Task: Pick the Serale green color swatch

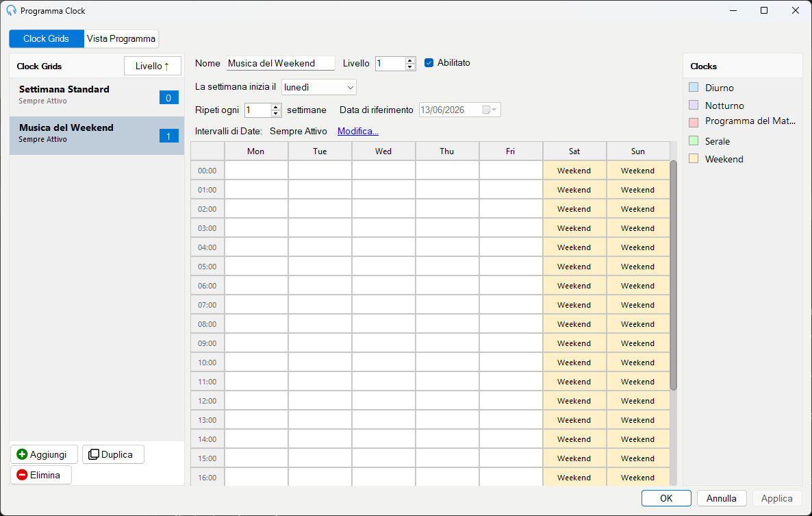Action: (694, 140)
